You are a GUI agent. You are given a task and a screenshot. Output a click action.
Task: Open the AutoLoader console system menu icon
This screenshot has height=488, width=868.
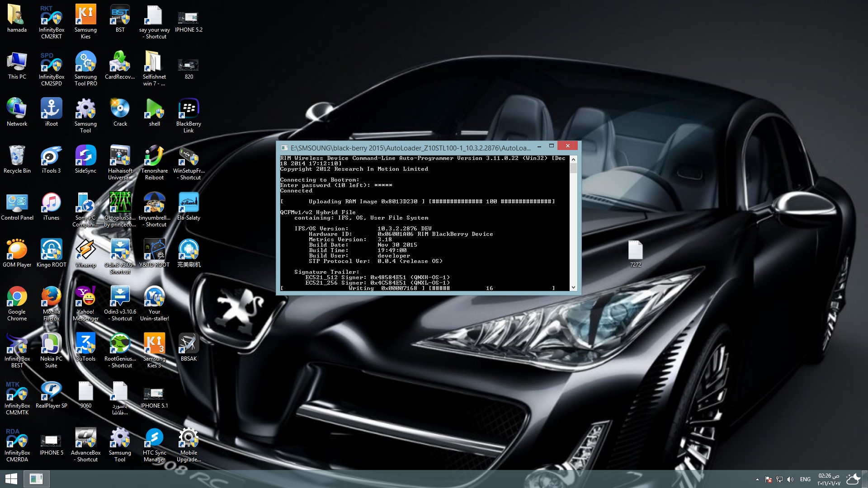(284, 148)
